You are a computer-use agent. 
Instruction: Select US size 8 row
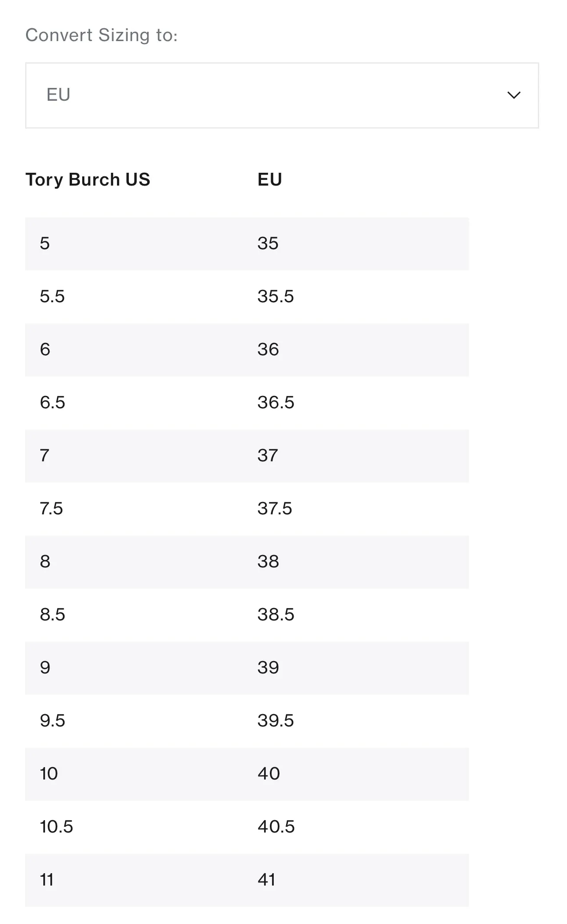[x=247, y=562]
